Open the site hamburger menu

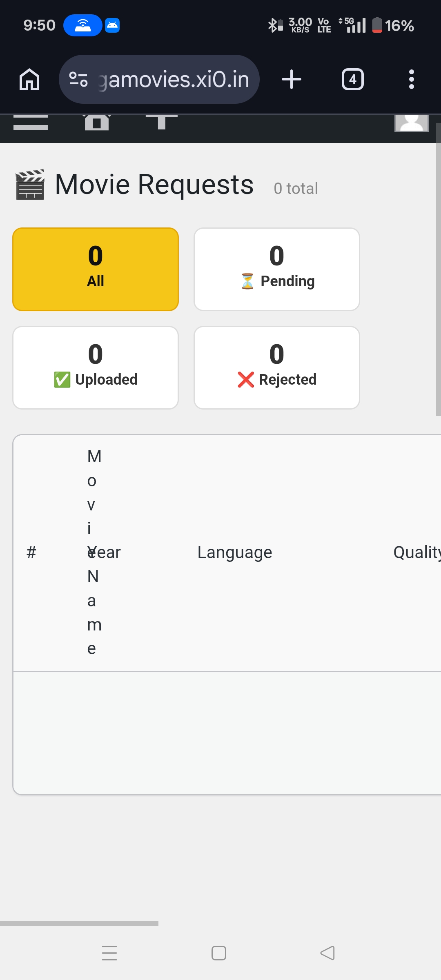pos(31,122)
